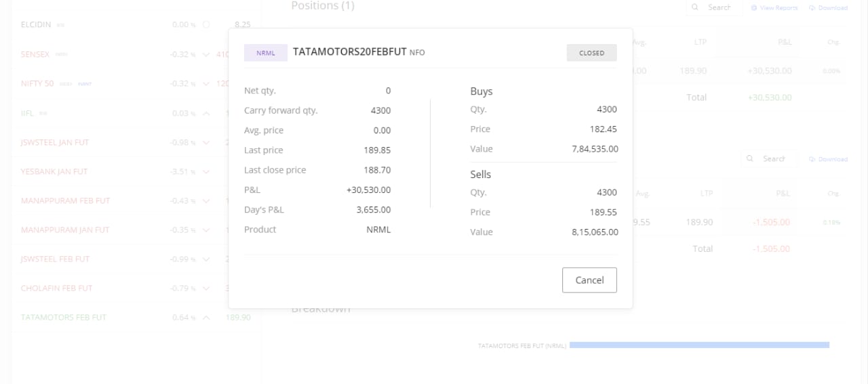Click the Sells price value 189.55
The height and width of the screenshot is (384, 868).
tap(604, 212)
